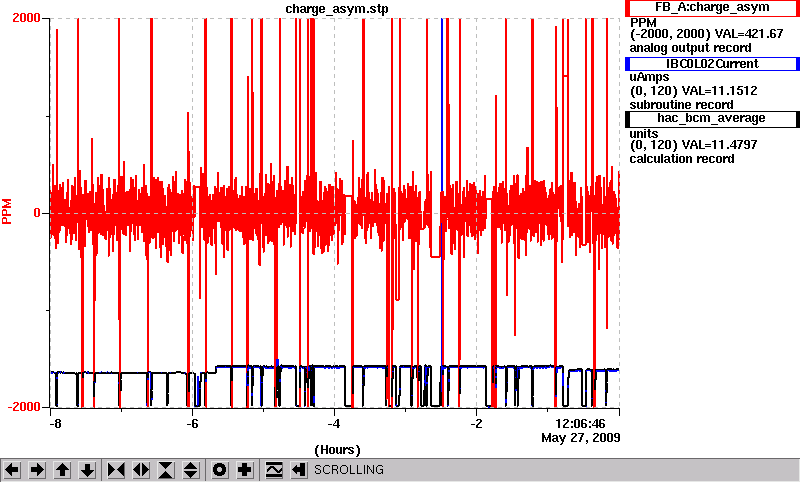Shift the plot down with the down arrow
The height and width of the screenshot is (482, 800).
coord(87,469)
